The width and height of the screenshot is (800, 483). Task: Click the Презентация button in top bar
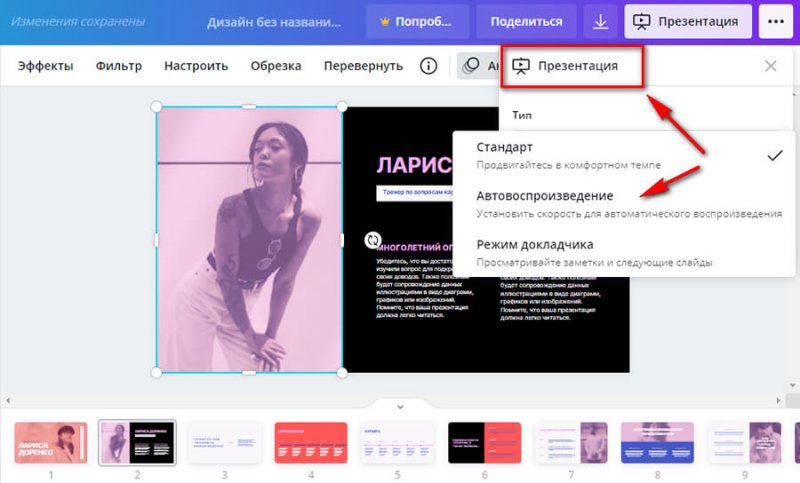tap(688, 21)
